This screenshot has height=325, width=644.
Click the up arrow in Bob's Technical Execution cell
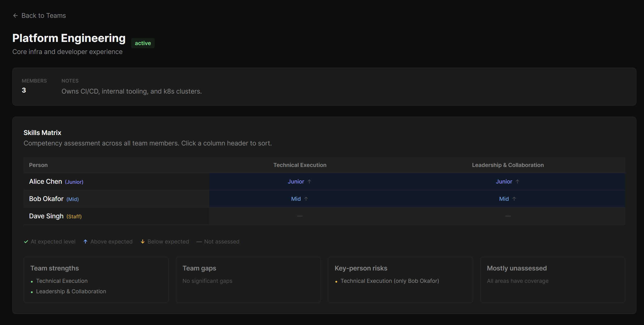(x=306, y=199)
